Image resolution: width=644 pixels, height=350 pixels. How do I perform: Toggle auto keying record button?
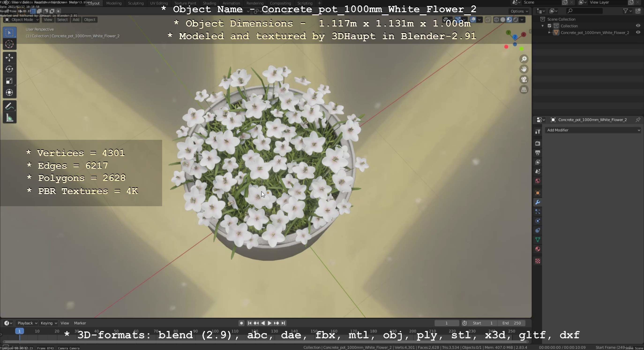click(x=241, y=323)
